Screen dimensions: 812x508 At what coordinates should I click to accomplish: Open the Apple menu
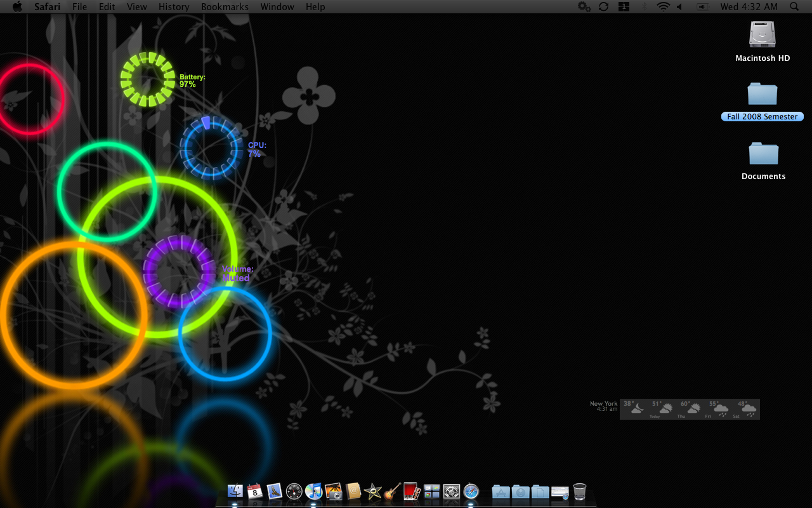17,6
